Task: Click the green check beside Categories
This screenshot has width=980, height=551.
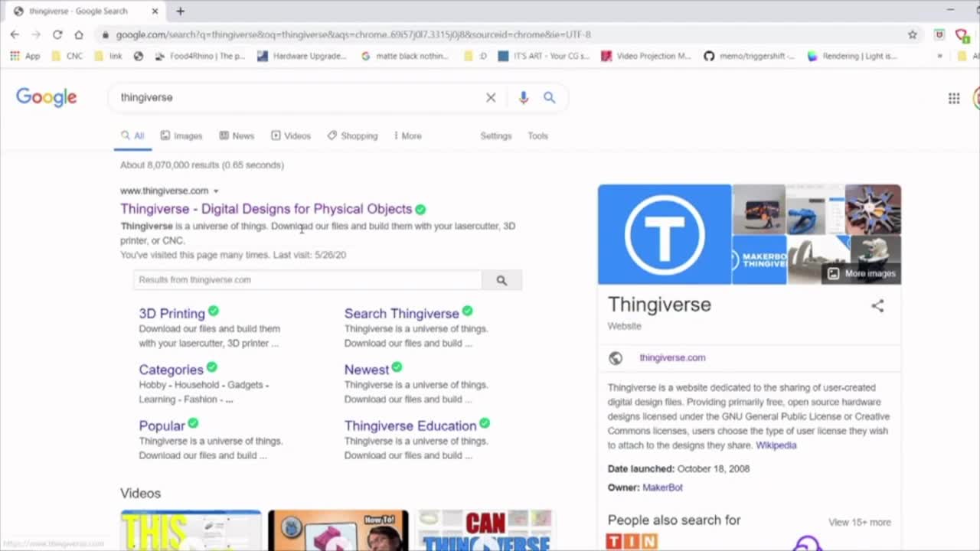Action: point(211,367)
